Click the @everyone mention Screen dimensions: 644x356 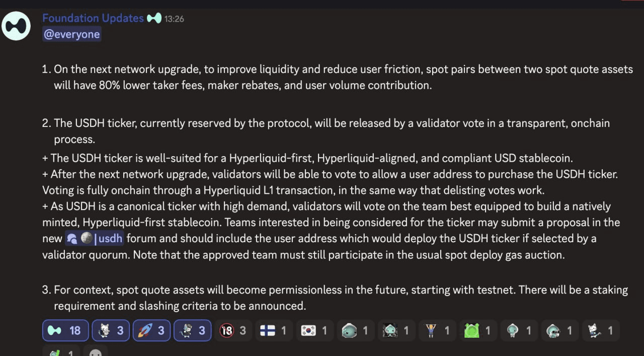(72, 34)
